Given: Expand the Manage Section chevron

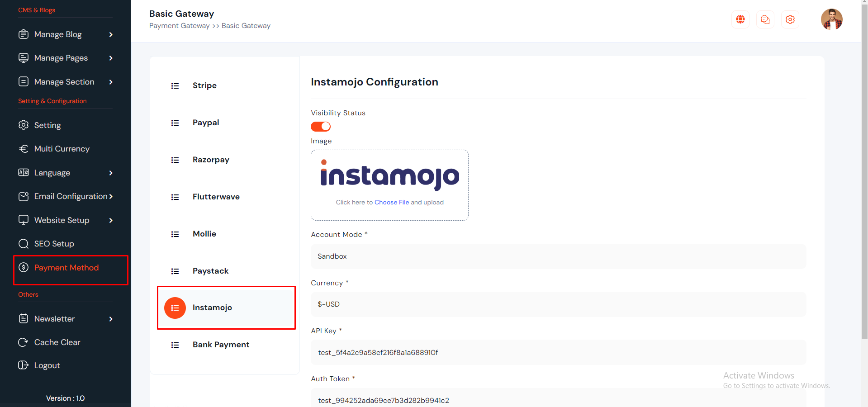Looking at the screenshot, I should pyautogui.click(x=111, y=82).
